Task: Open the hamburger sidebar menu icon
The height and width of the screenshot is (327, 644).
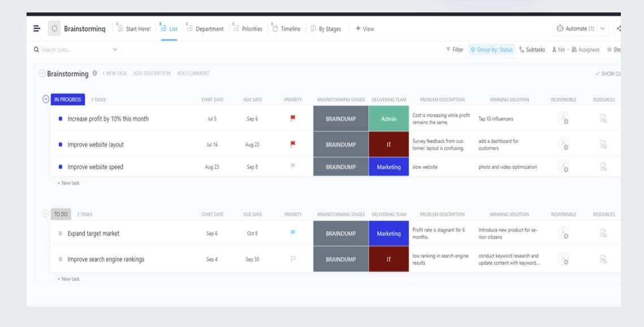Action: click(37, 29)
